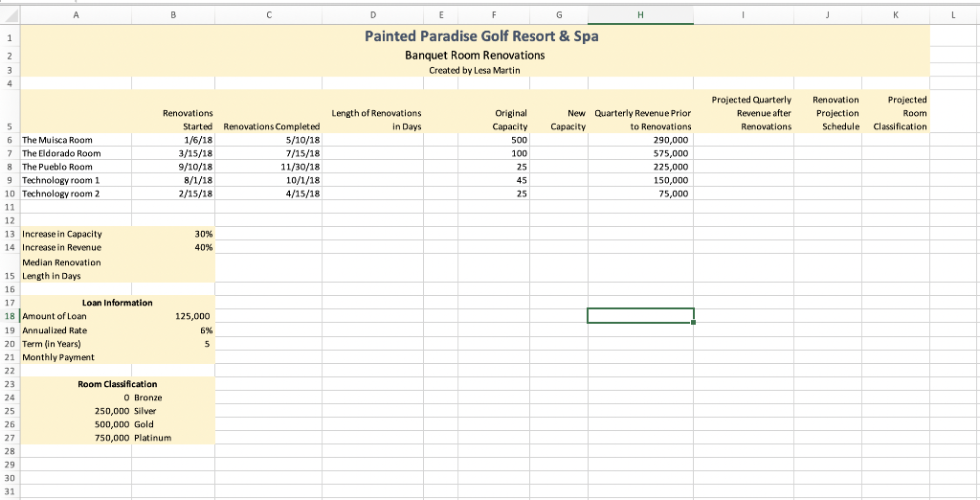The height and width of the screenshot is (500, 980).
Task: Click the Length of Renovations in Days header
Action: [x=373, y=111]
